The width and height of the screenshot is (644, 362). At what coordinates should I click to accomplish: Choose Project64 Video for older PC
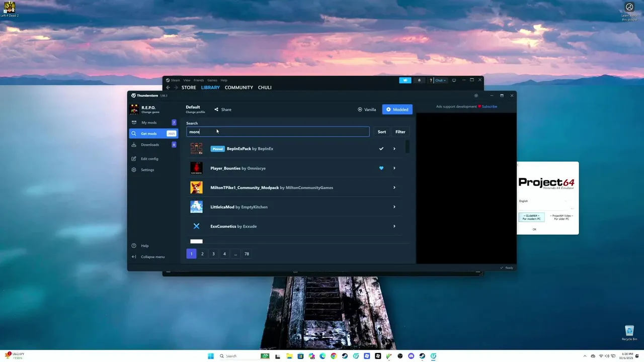(x=561, y=217)
